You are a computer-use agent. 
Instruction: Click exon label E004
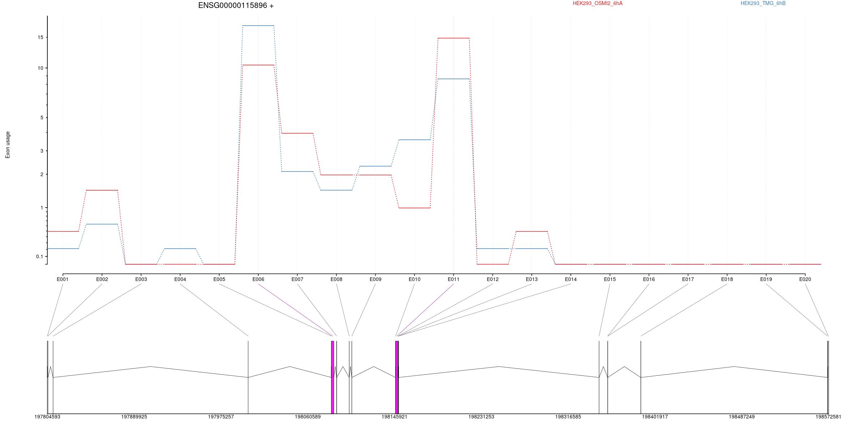[x=180, y=279]
